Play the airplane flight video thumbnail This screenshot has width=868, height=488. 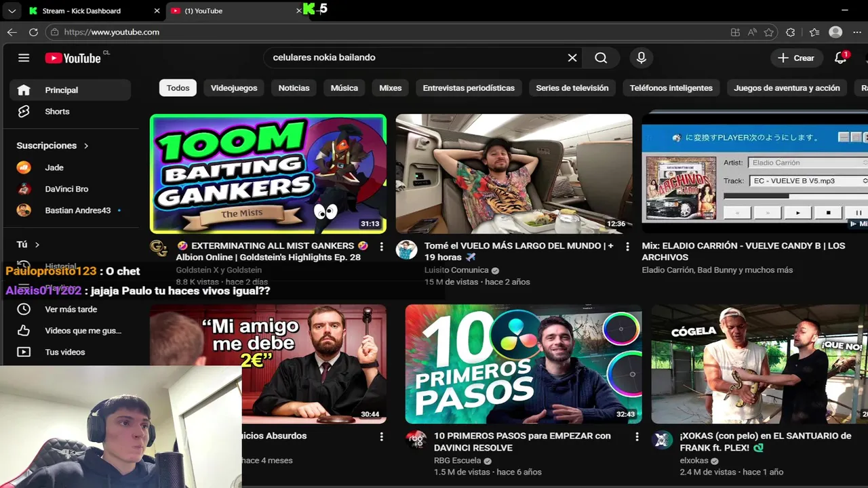tap(514, 174)
